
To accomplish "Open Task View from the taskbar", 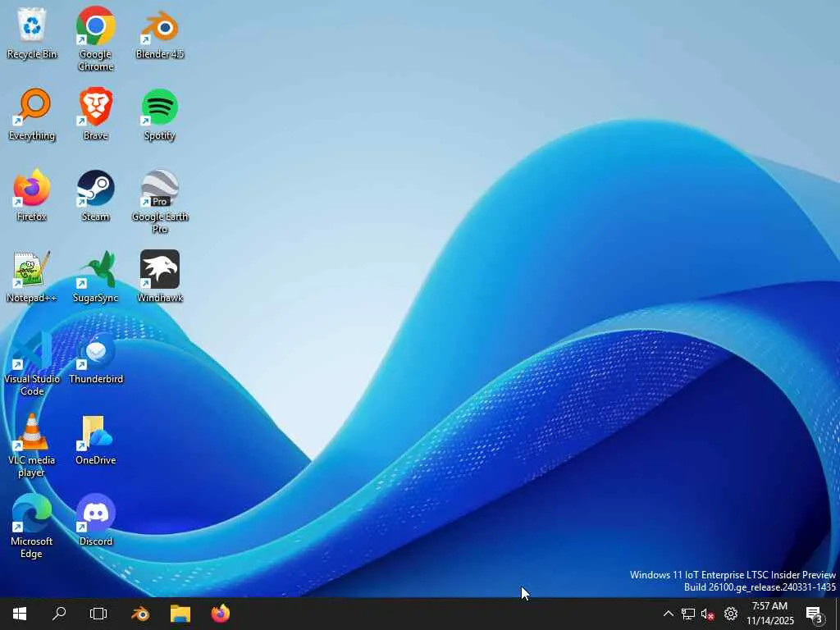I will [98, 614].
